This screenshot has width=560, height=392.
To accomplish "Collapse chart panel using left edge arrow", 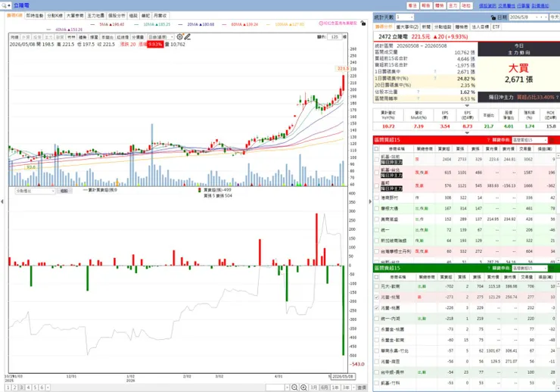I will [2, 202].
